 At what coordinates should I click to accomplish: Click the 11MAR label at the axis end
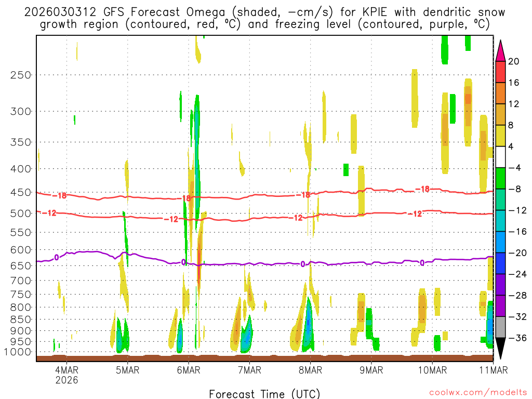[x=493, y=370]
